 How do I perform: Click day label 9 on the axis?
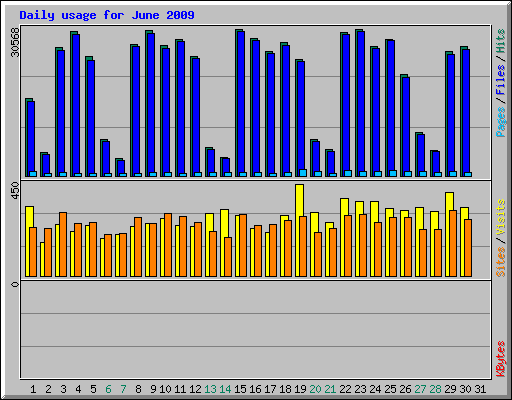(153, 389)
